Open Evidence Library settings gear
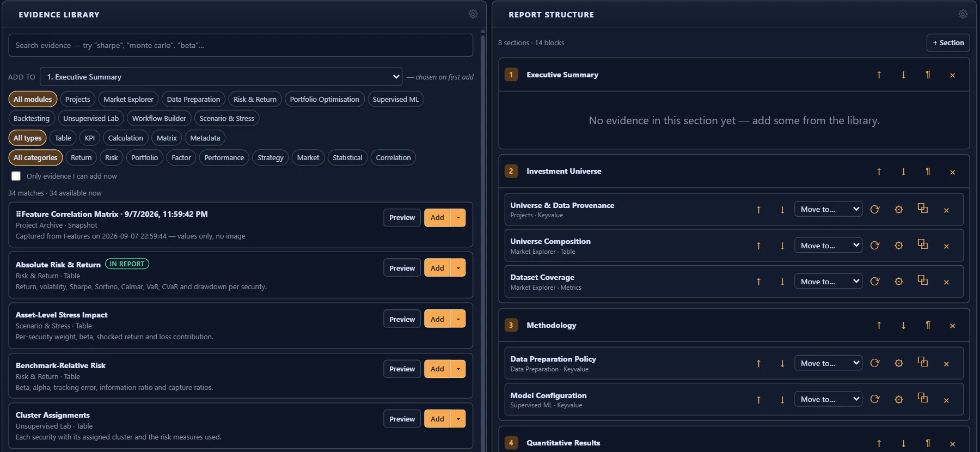 473,14
